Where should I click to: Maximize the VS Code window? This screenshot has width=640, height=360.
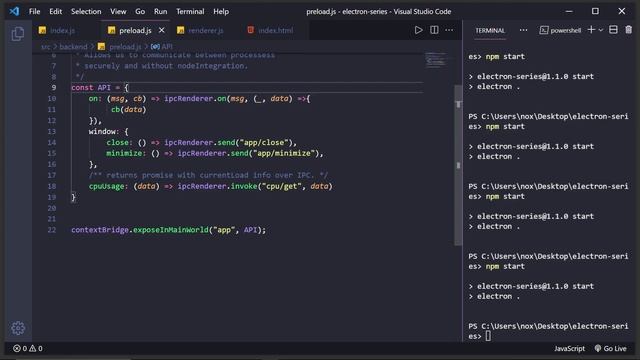click(x=595, y=11)
